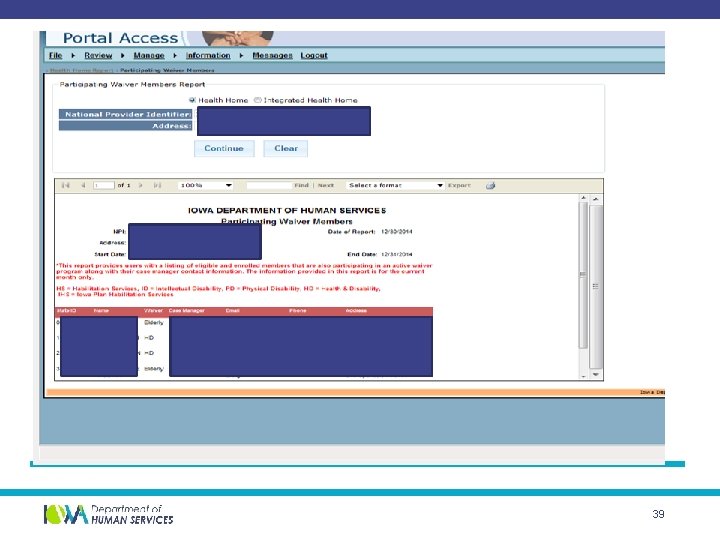720x540 pixels.
Task: Click the Continue button
Action: pyautogui.click(x=224, y=148)
